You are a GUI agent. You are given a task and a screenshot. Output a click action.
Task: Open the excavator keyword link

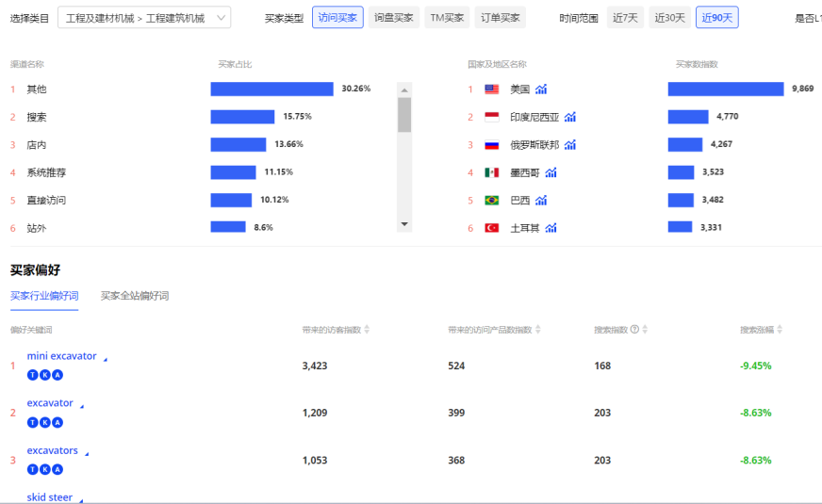(x=50, y=403)
